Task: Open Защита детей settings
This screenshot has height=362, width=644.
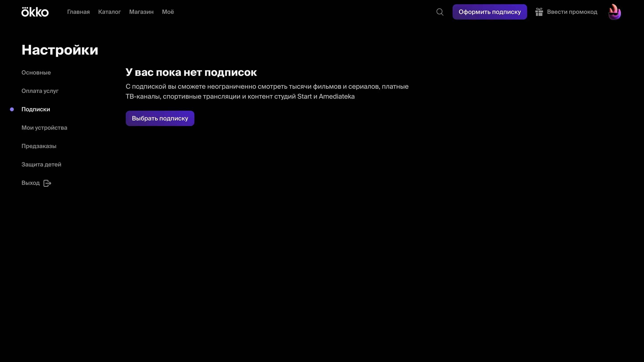Action: click(x=41, y=165)
